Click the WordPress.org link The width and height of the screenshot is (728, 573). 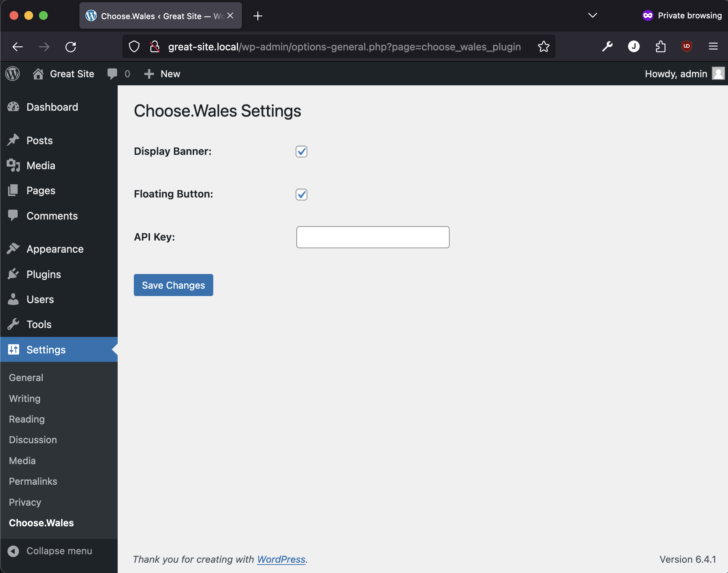click(x=281, y=559)
